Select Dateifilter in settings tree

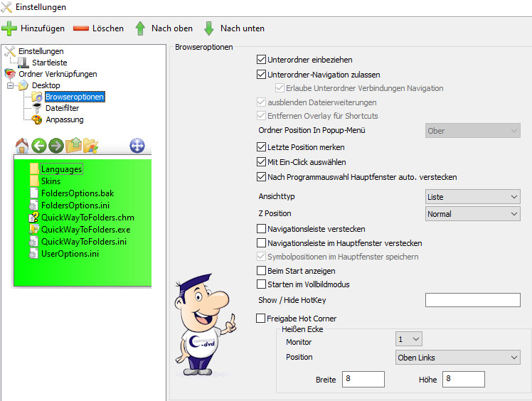pos(64,108)
